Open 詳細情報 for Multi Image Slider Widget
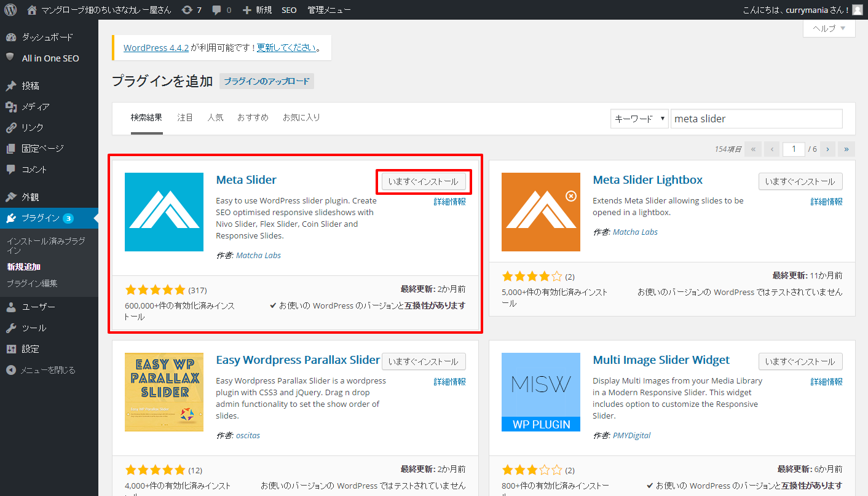The height and width of the screenshot is (496, 868). pos(826,382)
